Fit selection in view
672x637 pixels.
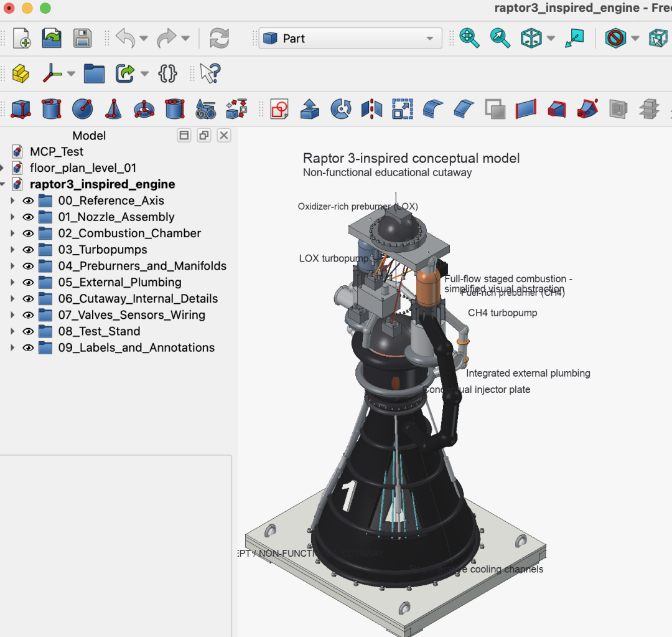500,38
